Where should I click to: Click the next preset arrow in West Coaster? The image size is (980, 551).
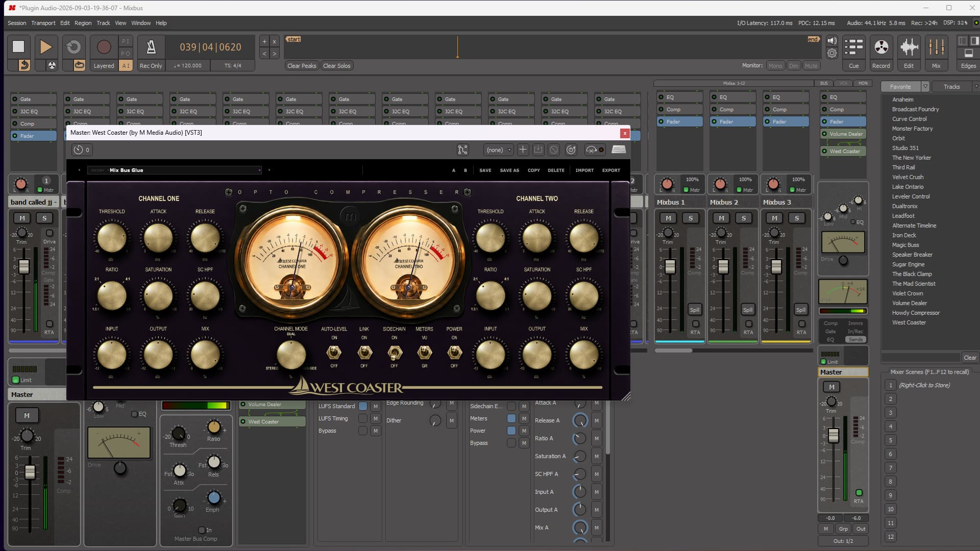click(269, 170)
